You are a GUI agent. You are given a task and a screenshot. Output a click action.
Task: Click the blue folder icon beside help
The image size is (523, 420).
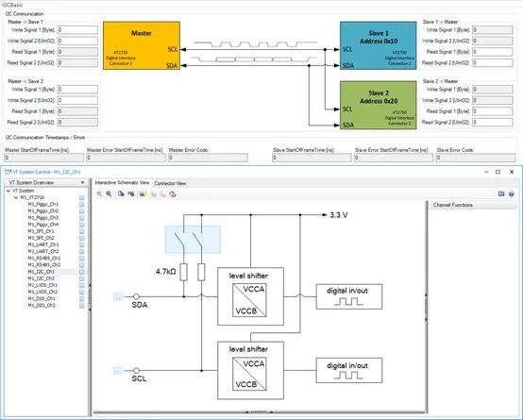(501, 193)
